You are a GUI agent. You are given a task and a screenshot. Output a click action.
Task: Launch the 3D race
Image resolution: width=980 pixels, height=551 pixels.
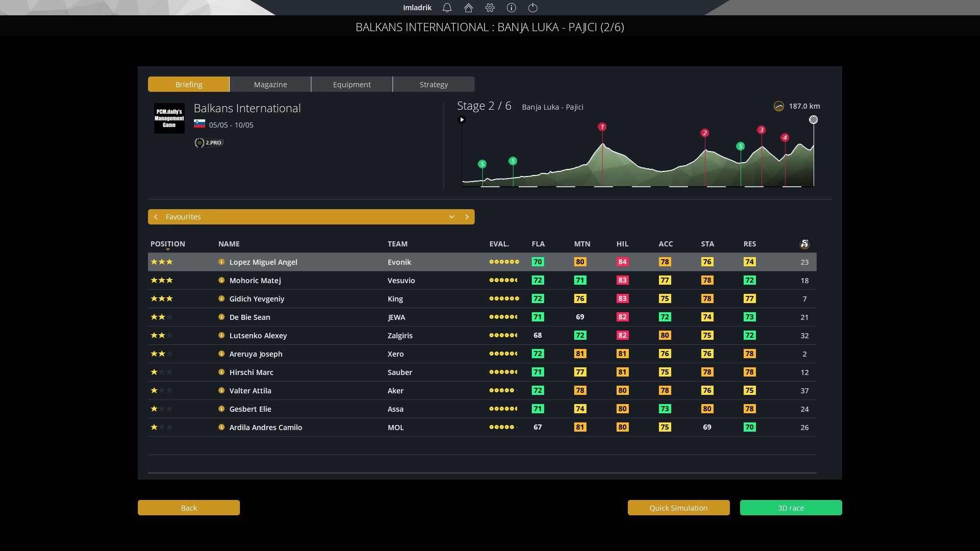[791, 508]
